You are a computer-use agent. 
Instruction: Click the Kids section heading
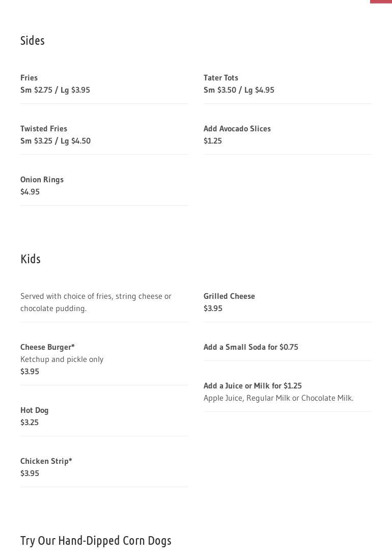[31, 259]
